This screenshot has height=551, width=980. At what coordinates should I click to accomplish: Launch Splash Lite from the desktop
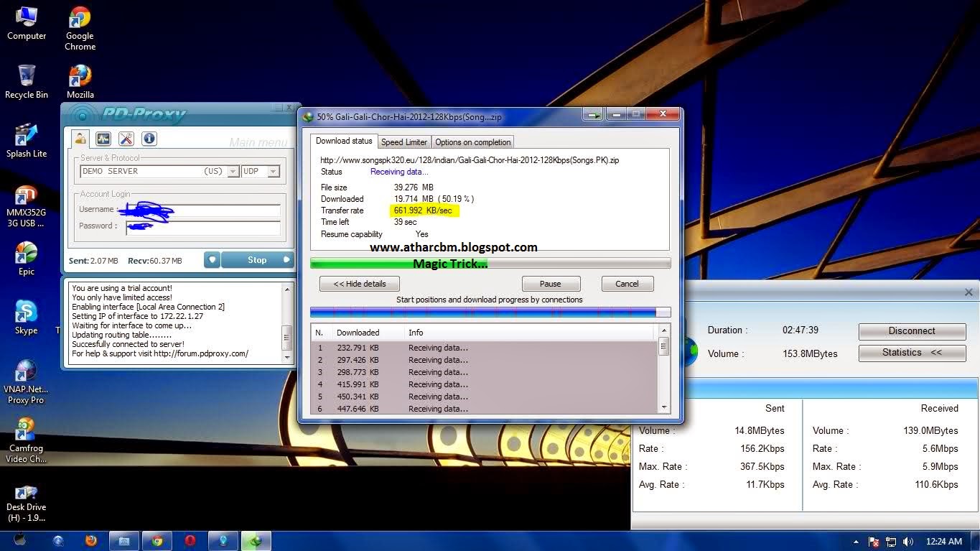[27, 141]
